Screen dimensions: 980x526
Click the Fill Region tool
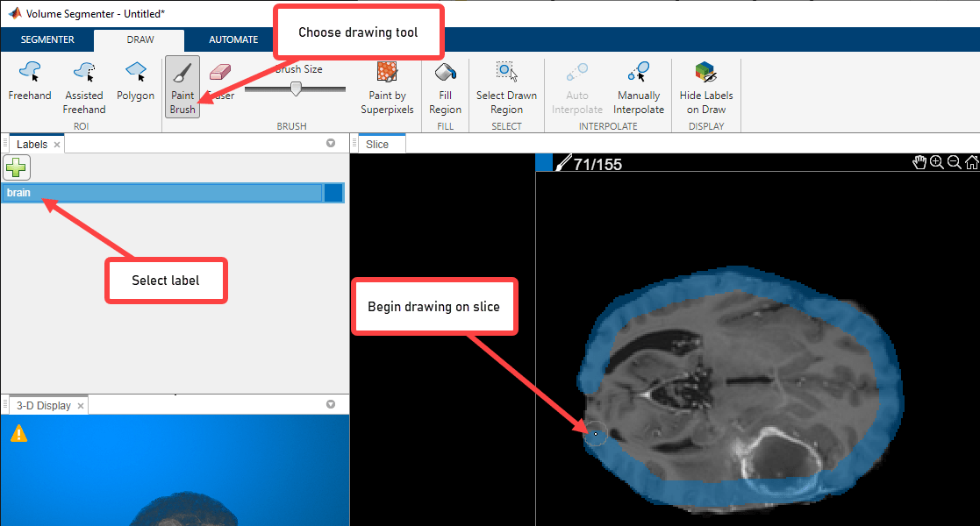(x=445, y=88)
